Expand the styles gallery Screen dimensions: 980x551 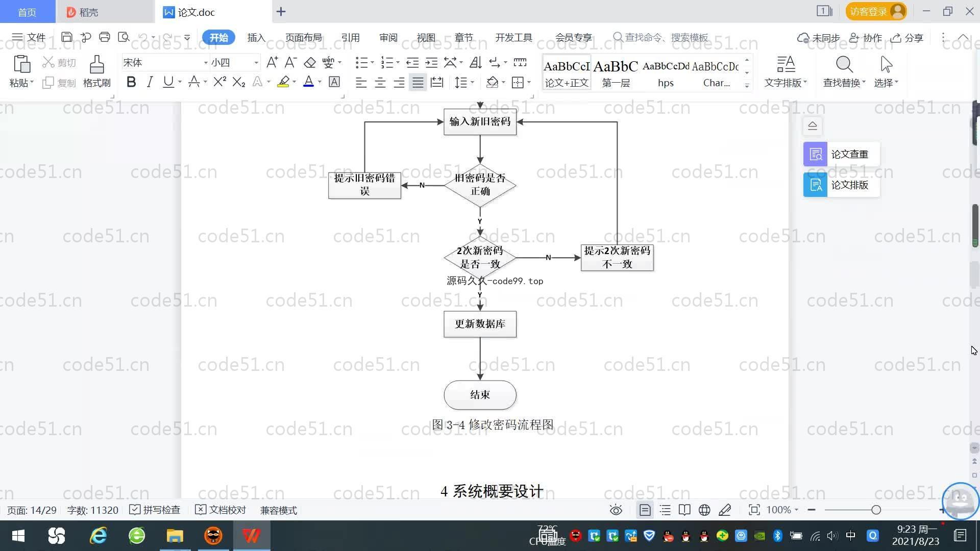pyautogui.click(x=747, y=86)
